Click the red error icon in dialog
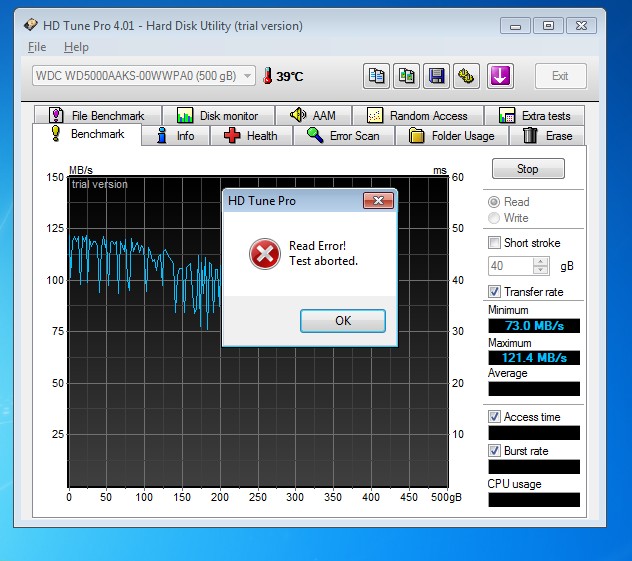The height and width of the screenshot is (561, 632). click(x=264, y=254)
